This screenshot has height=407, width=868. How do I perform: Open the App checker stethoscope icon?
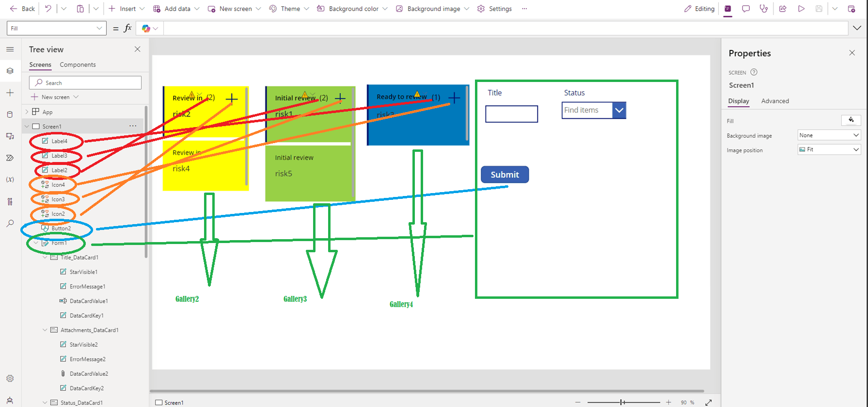click(x=764, y=9)
